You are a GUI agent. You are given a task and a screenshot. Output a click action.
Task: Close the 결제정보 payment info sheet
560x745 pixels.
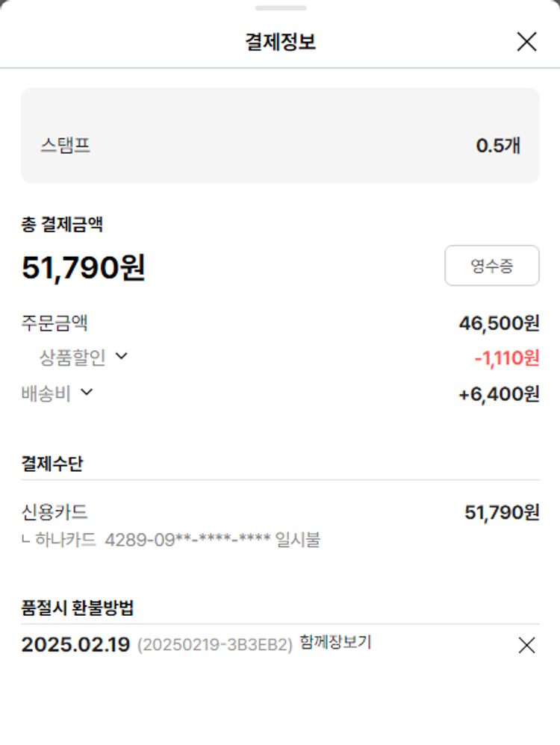tap(526, 42)
